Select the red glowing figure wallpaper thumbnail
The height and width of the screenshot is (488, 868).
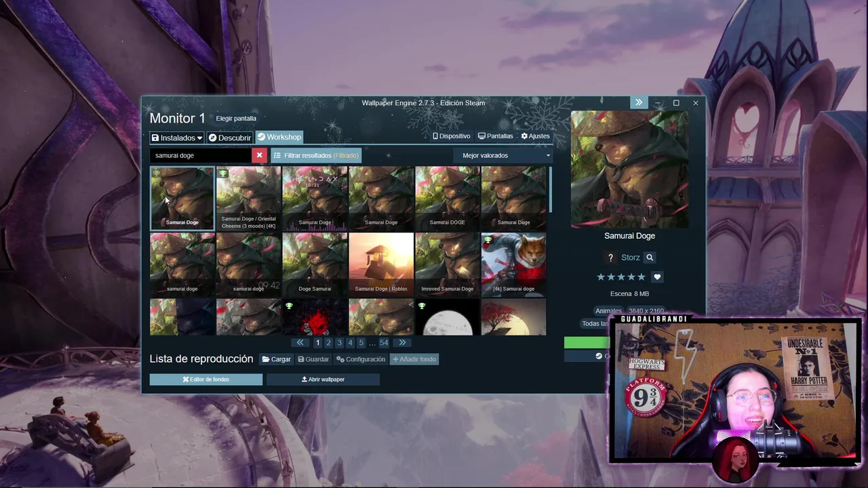(315, 317)
